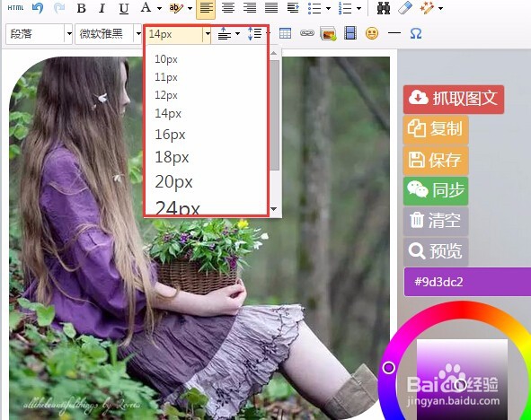
Task: Click the 复制 copy button
Action: [436, 129]
